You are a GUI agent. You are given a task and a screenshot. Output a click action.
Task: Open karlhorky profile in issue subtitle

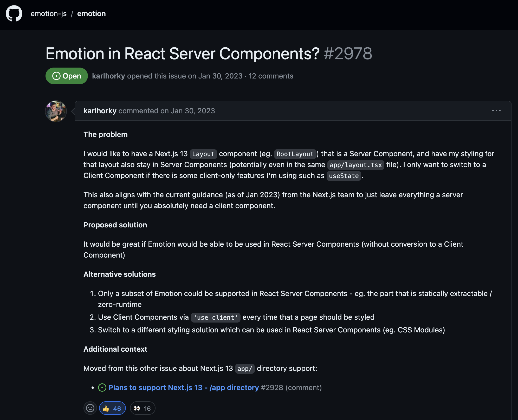click(x=108, y=76)
